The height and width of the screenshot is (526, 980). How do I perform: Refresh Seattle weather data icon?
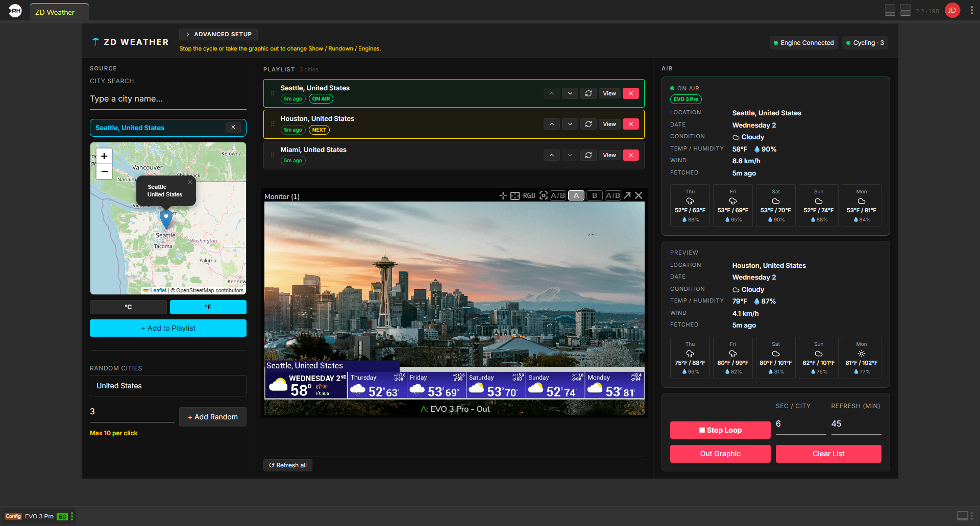tap(589, 93)
